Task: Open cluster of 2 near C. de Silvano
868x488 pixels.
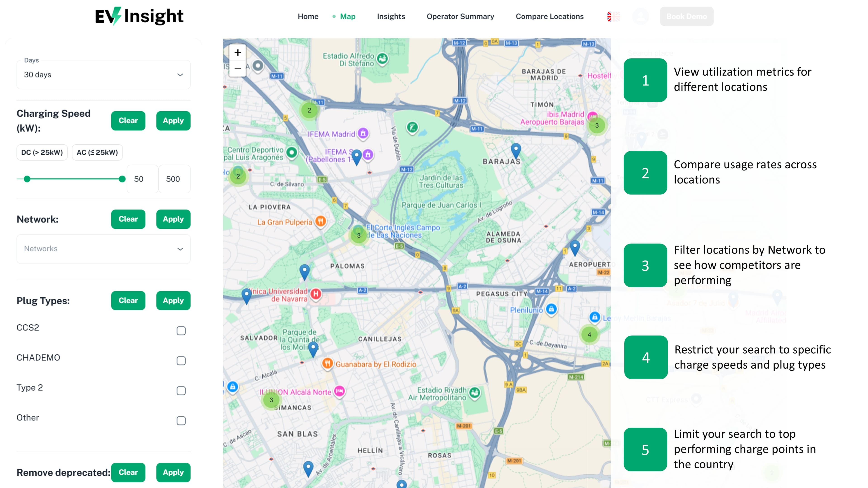Action: (x=238, y=176)
